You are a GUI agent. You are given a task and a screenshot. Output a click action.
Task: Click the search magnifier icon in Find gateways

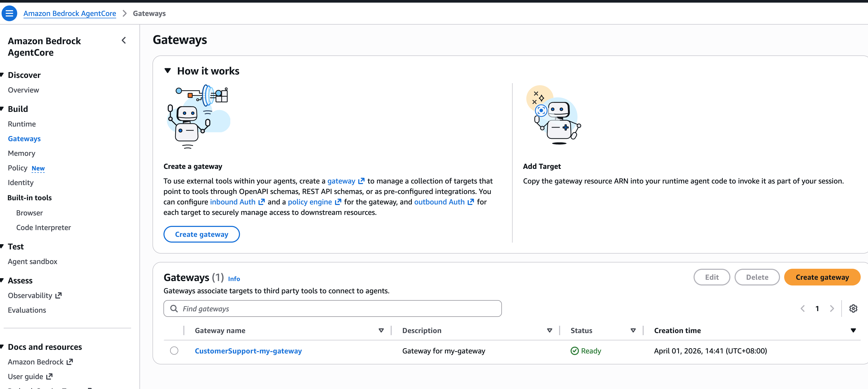pos(174,309)
